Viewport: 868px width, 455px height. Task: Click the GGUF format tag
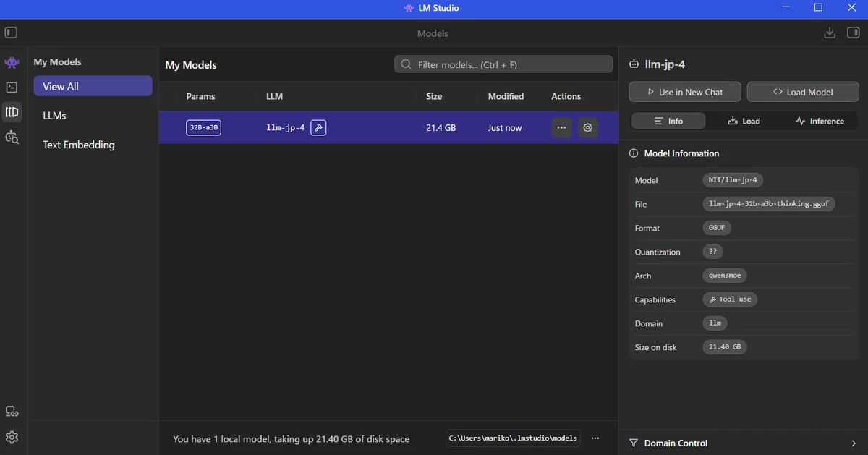pyautogui.click(x=717, y=228)
